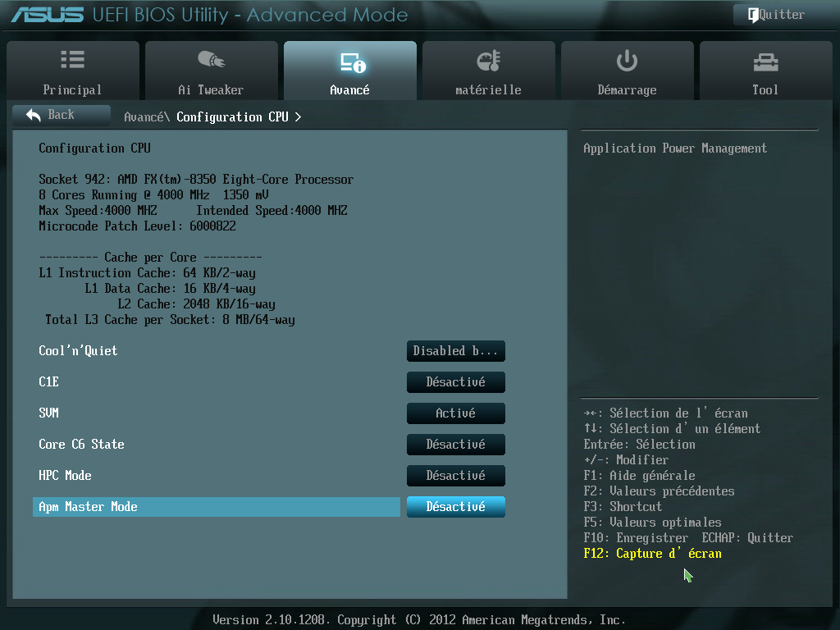This screenshot has height=630, width=840.
Task: Open the Cool'n'Quiet value dropdown
Action: [x=456, y=351]
